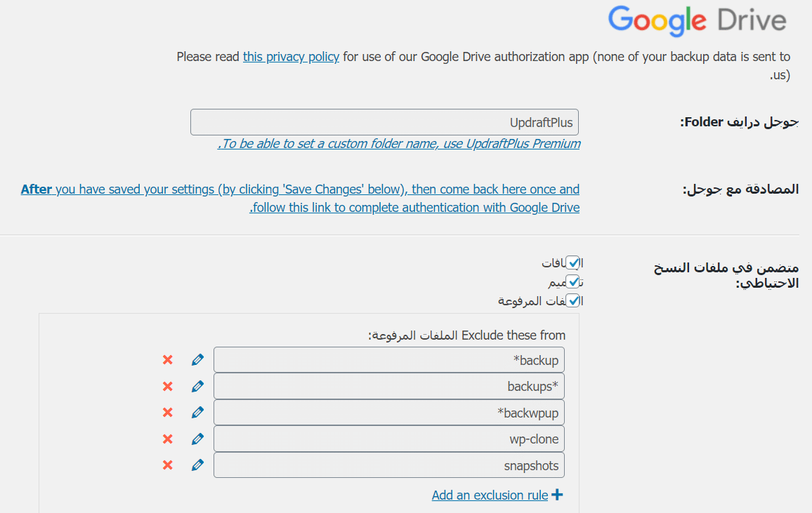Image resolution: width=812 pixels, height=513 pixels.
Task: Toggle the themes (تصاميم) backup checkbox
Action: click(x=573, y=281)
